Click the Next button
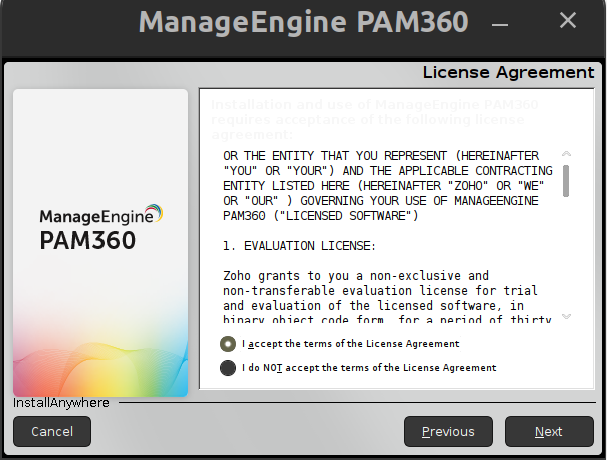This screenshot has height=460, width=607. point(549,431)
